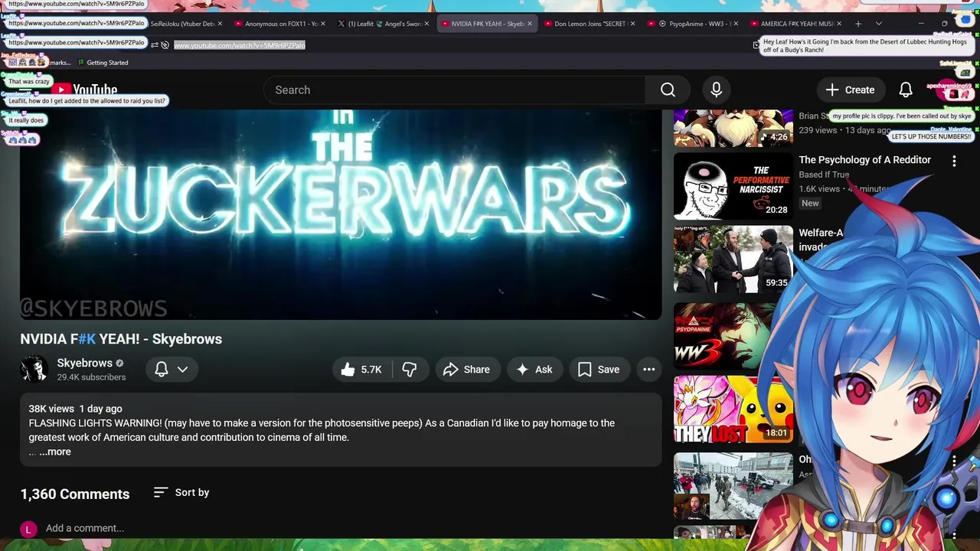Close the Anonymous on FOX11 tab
The width and height of the screenshot is (980, 551).
[x=322, y=24]
